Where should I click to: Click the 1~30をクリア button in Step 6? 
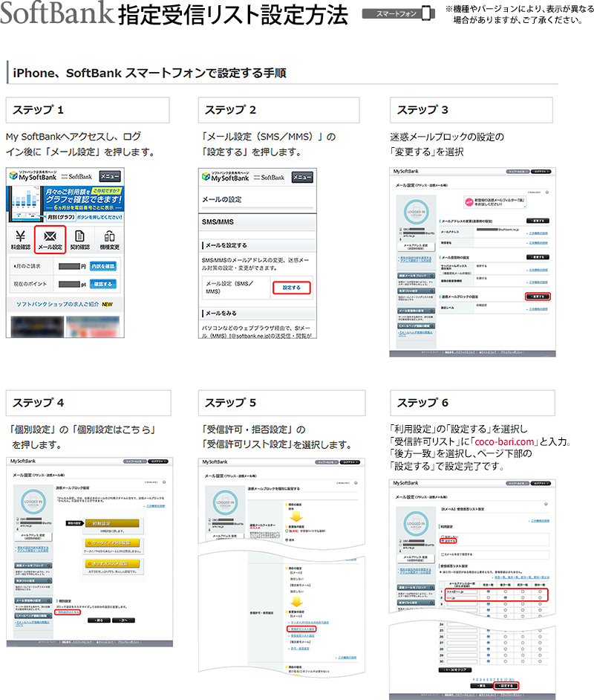[455, 670]
